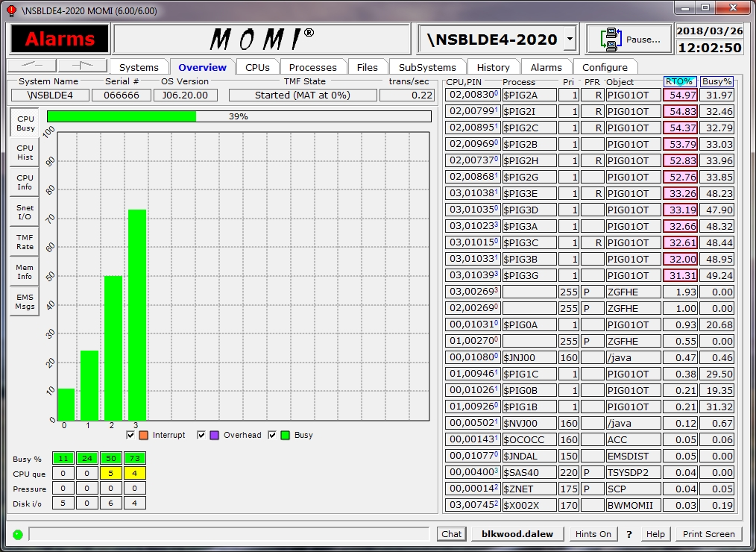Select the CPU Hist side panel button
This screenshot has width=756, height=552.
point(25,153)
